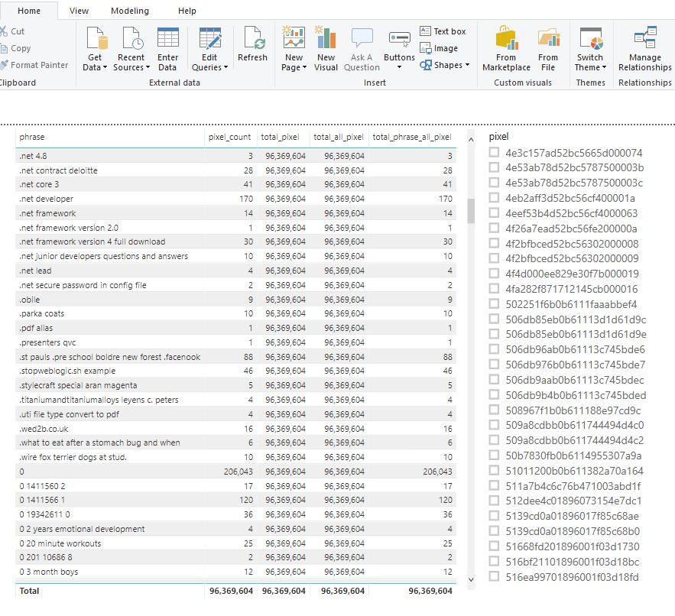Click the Cut scissors icon
Viewport: 675px width, 616px height.
4,31
